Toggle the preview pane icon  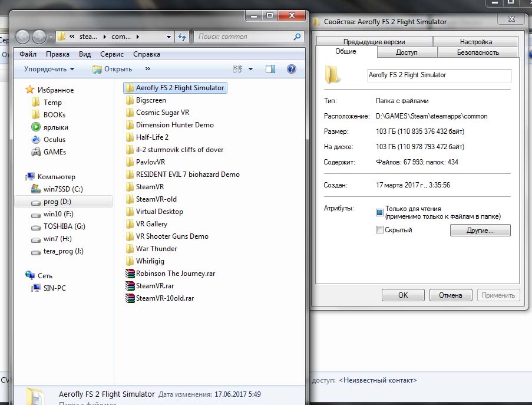pos(270,69)
